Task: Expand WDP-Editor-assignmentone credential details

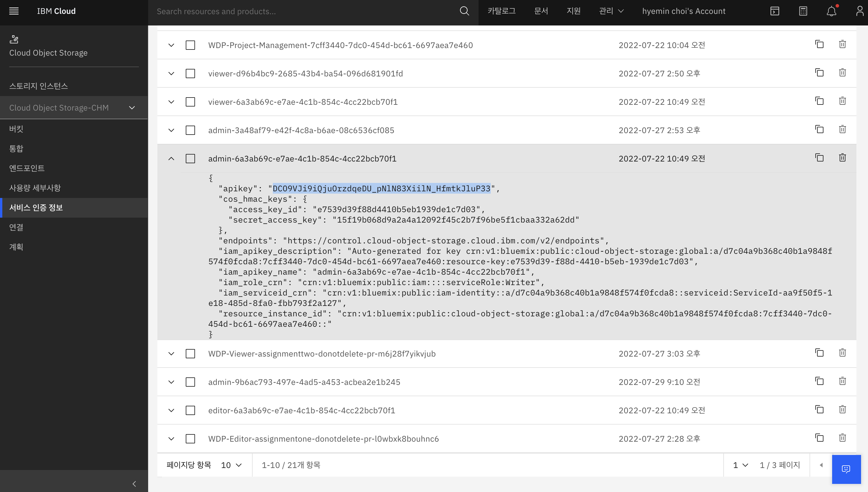Action: pyautogui.click(x=171, y=439)
